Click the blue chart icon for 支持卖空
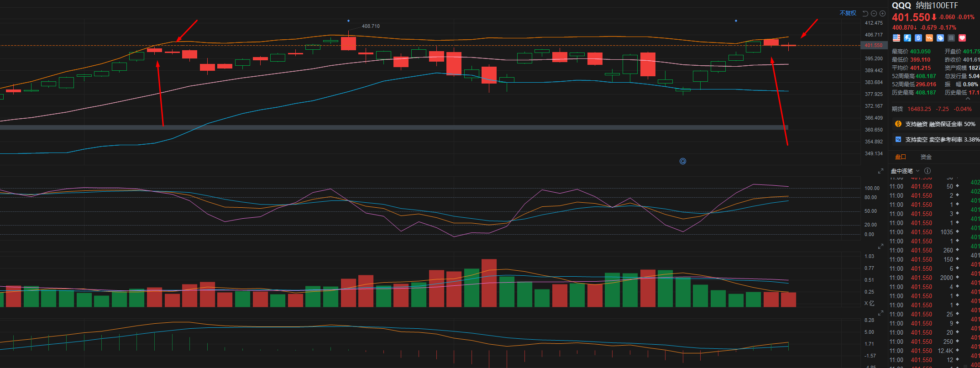 (898, 139)
